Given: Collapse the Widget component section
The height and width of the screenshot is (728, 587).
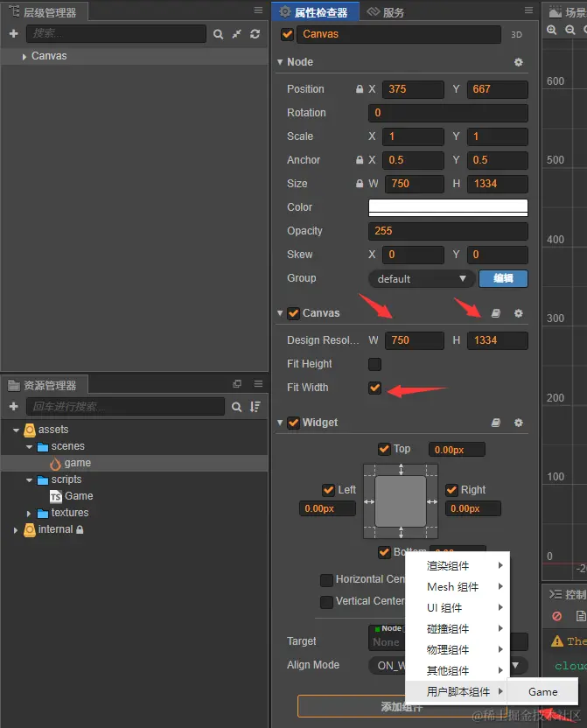Looking at the screenshot, I should (x=280, y=423).
